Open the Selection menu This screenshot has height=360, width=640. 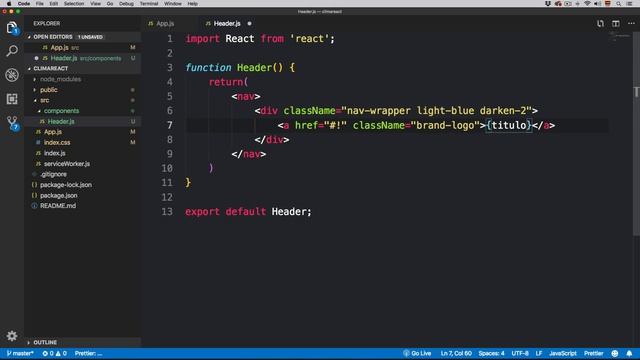click(74, 4)
